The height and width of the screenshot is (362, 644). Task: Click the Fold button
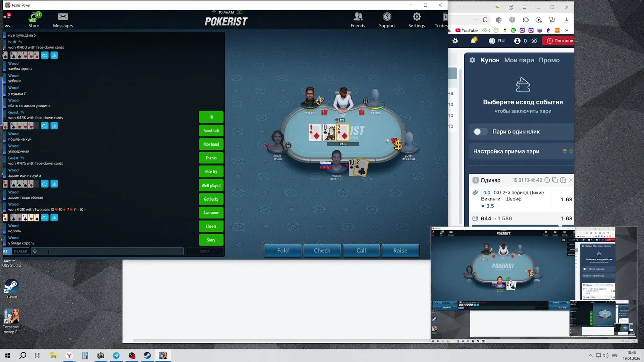click(283, 250)
